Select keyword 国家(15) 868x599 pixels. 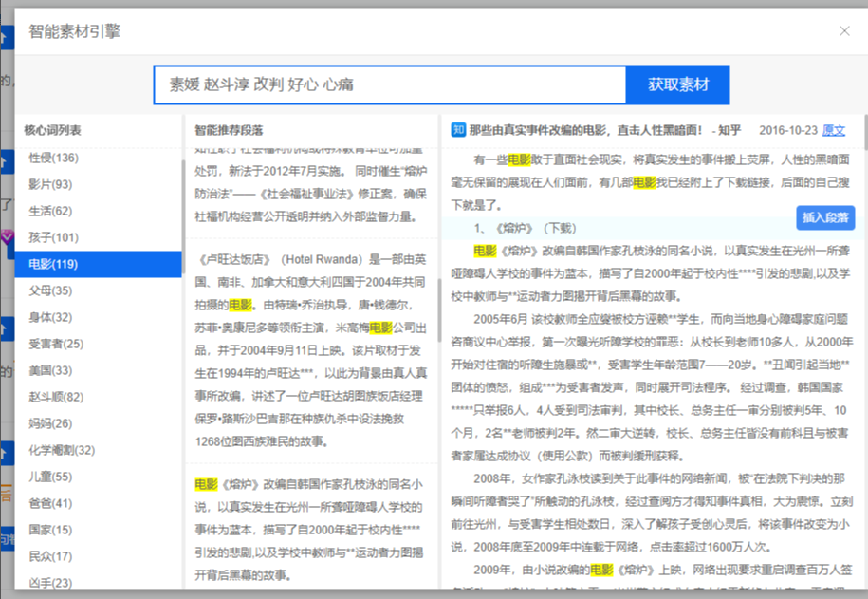(98, 531)
